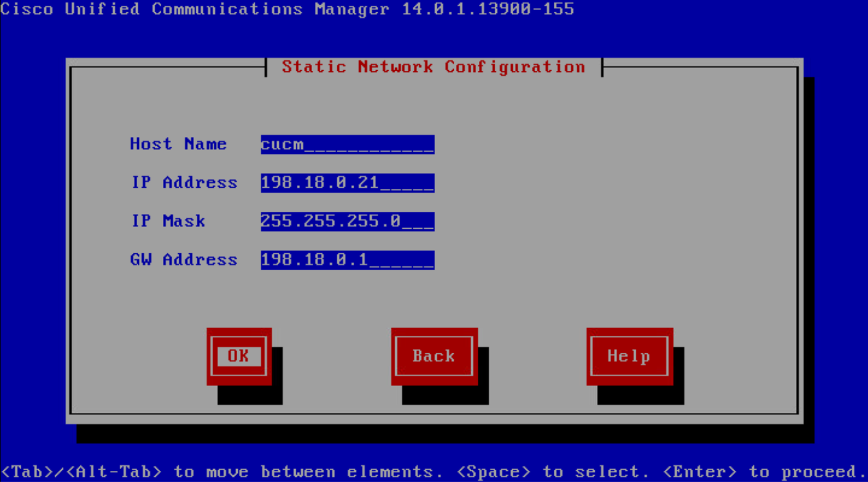The height and width of the screenshot is (482, 868).
Task: Click the Cisco Unified Communications Manager header
Action: [195, 9]
